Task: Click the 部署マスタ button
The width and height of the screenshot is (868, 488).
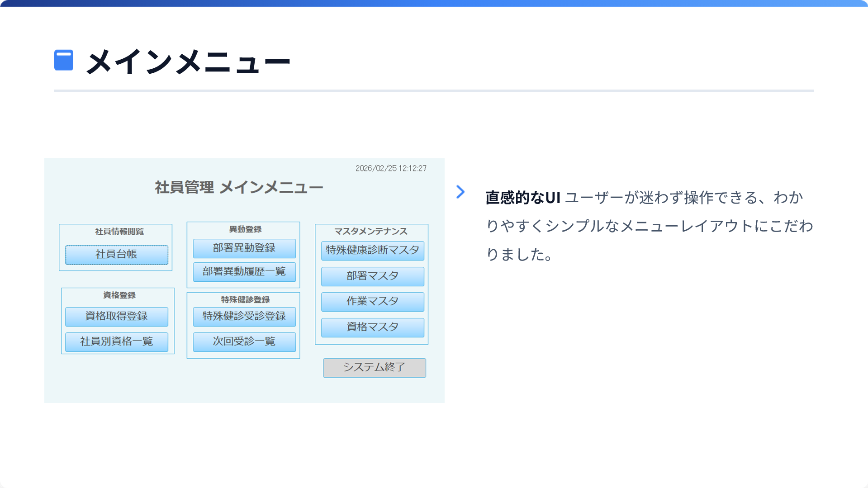Action: point(372,276)
